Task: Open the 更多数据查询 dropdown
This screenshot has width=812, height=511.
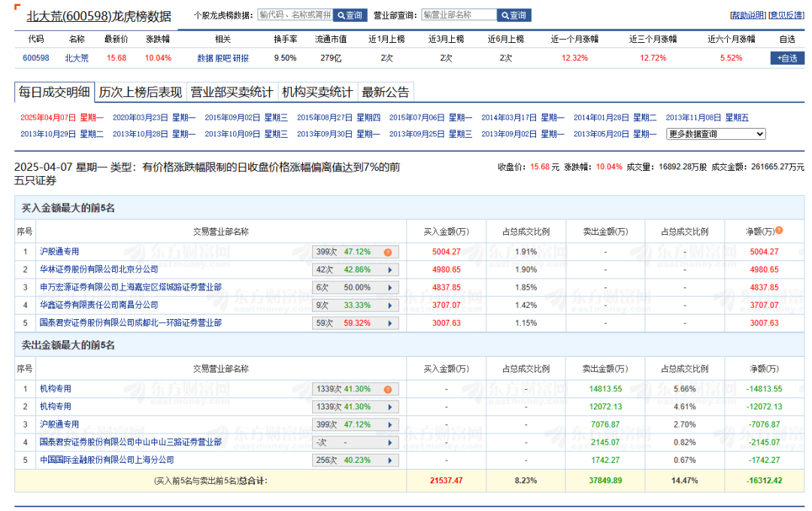Action: point(716,134)
